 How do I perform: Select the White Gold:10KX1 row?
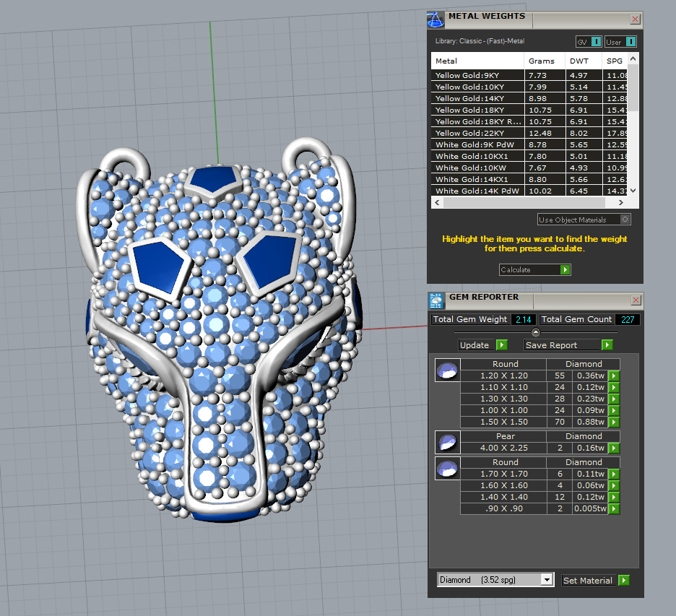point(529,157)
